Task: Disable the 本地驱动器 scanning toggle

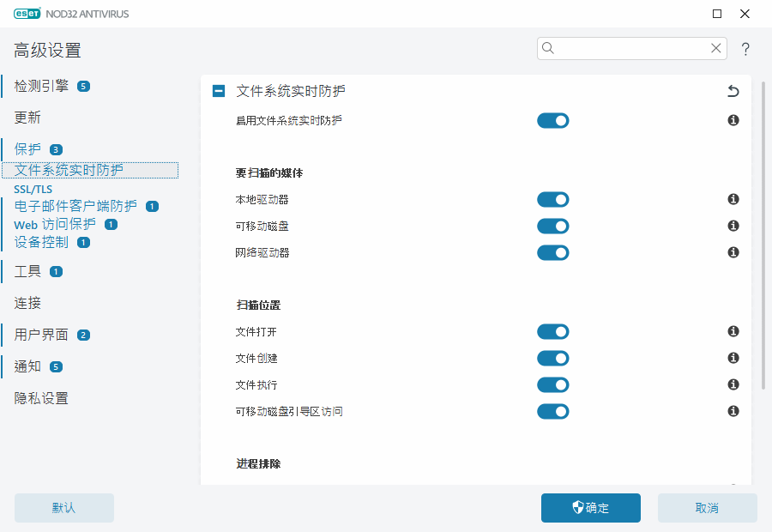Action: pyautogui.click(x=552, y=199)
